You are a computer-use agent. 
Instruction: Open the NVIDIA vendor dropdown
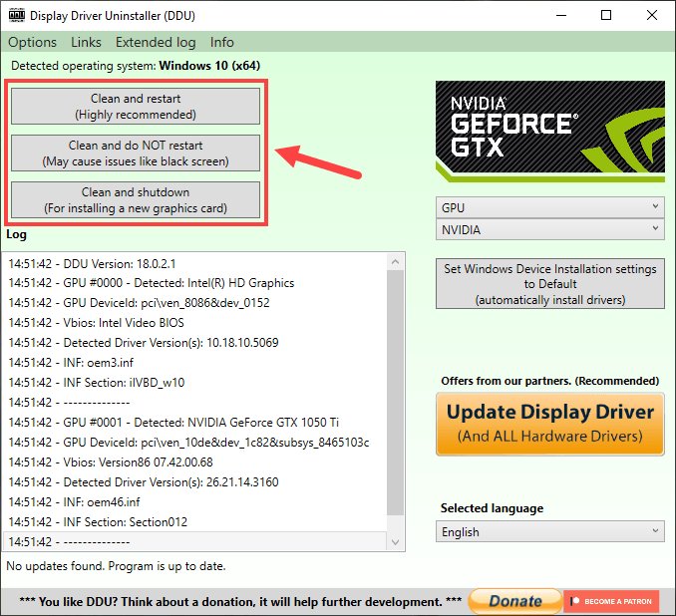[x=550, y=230]
